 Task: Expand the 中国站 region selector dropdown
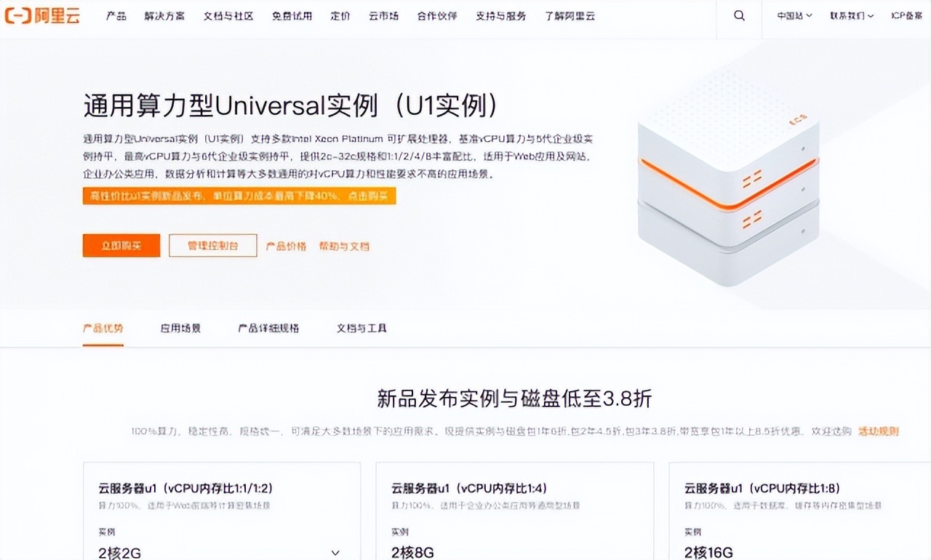tap(793, 15)
